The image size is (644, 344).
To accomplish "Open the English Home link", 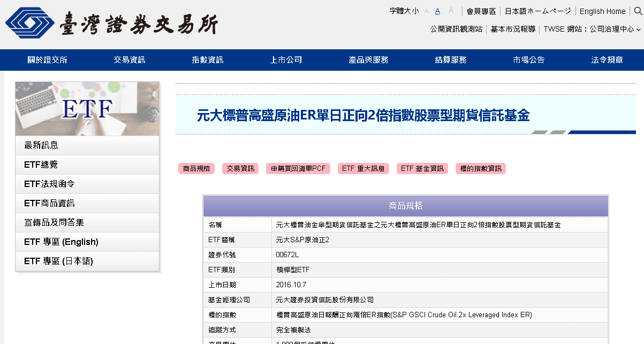I will (x=602, y=11).
